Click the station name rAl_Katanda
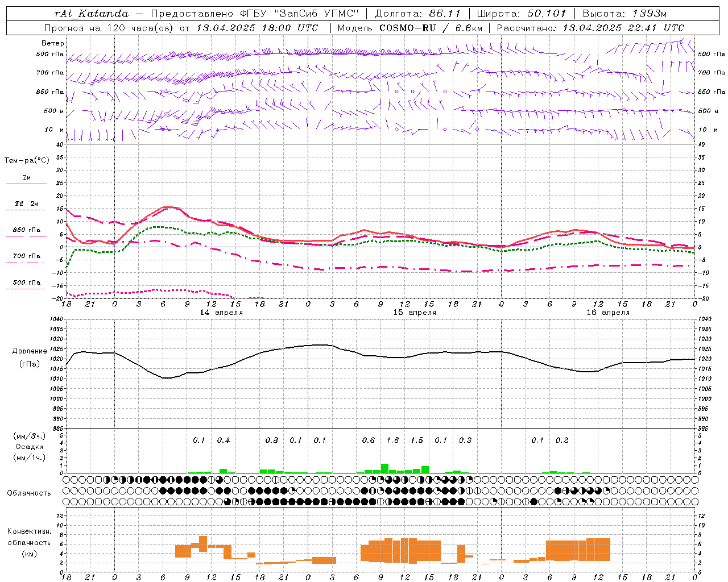Viewport: 728px width, 582px height. click(x=92, y=14)
